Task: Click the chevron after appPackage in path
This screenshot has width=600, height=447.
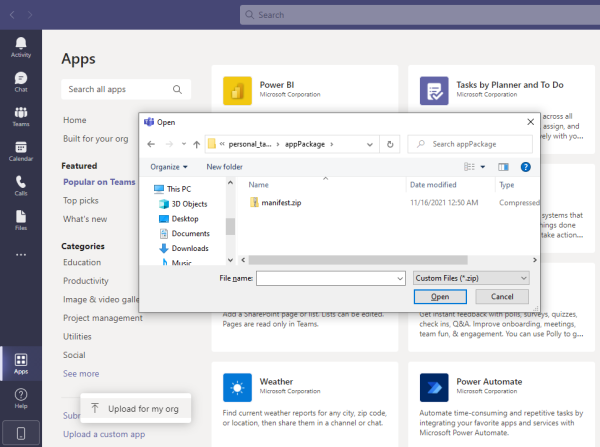Action: click(331, 144)
